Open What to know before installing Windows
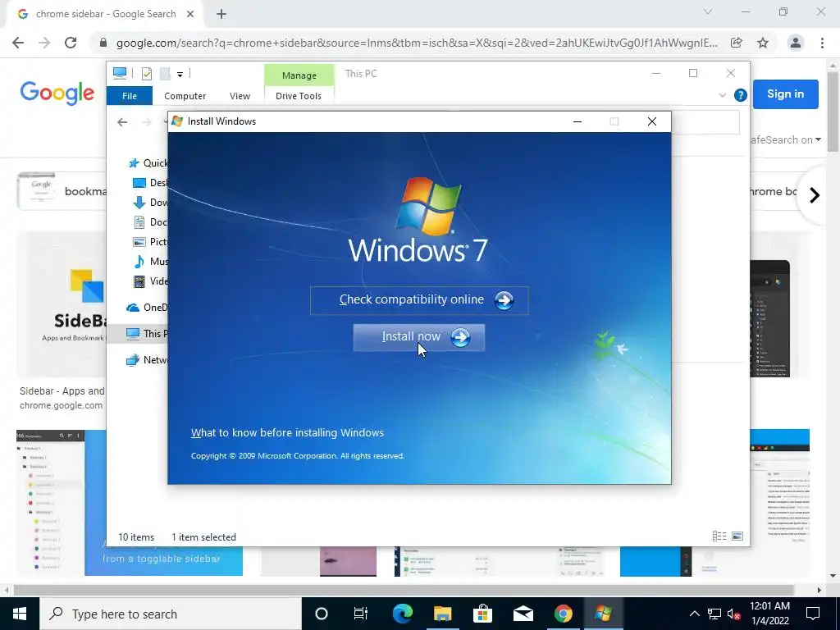The height and width of the screenshot is (630, 840). click(287, 432)
